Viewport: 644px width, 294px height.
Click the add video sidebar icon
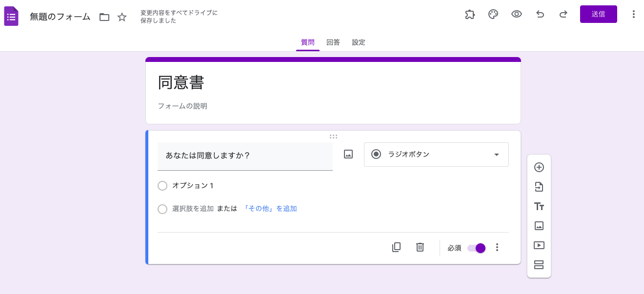click(x=539, y=245)
